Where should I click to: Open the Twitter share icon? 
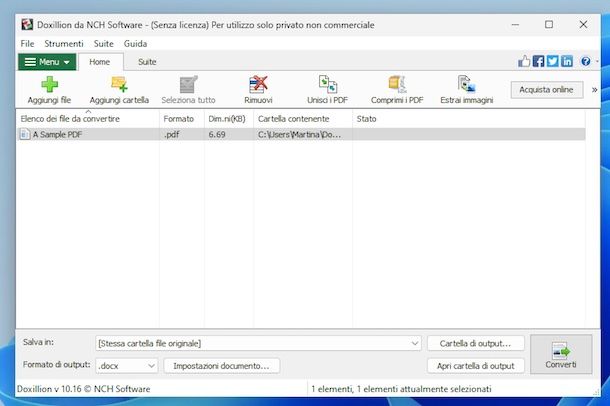point(552,61)
